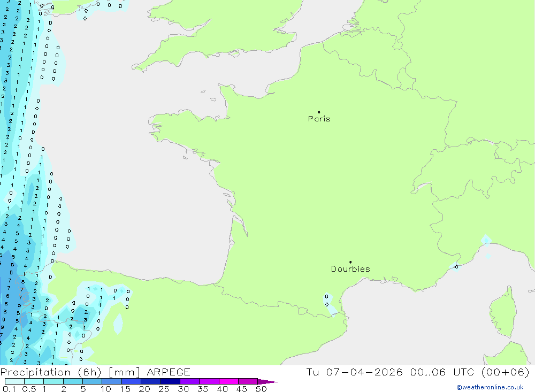Click the '35' legend value
535x392 pixels.
click(203, 389)
